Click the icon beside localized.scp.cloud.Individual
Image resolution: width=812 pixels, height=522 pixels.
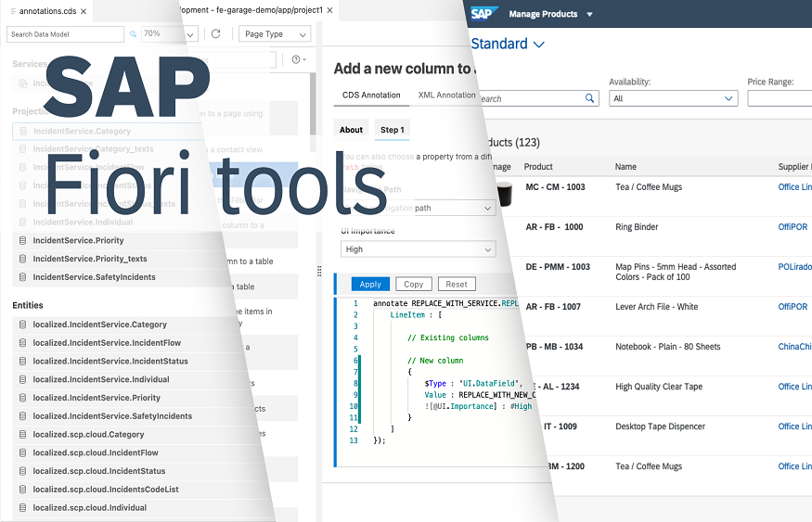click(x=23, y=507)
